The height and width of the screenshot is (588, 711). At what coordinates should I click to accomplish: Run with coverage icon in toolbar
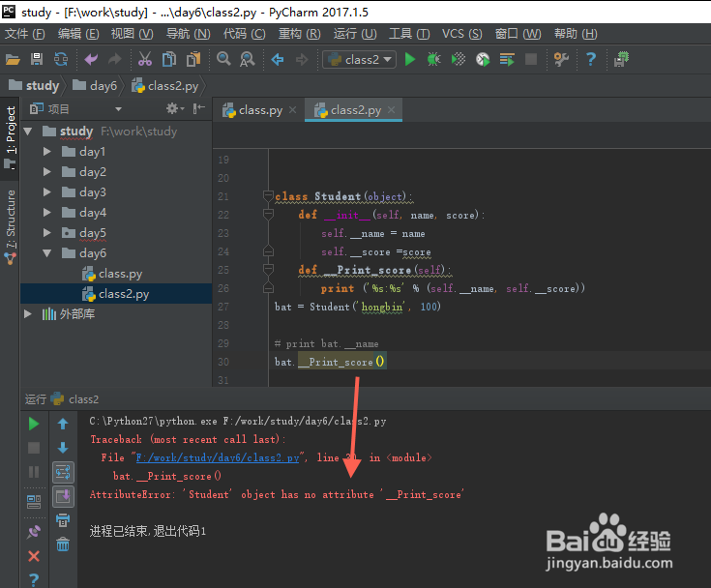tap(459, 59)
